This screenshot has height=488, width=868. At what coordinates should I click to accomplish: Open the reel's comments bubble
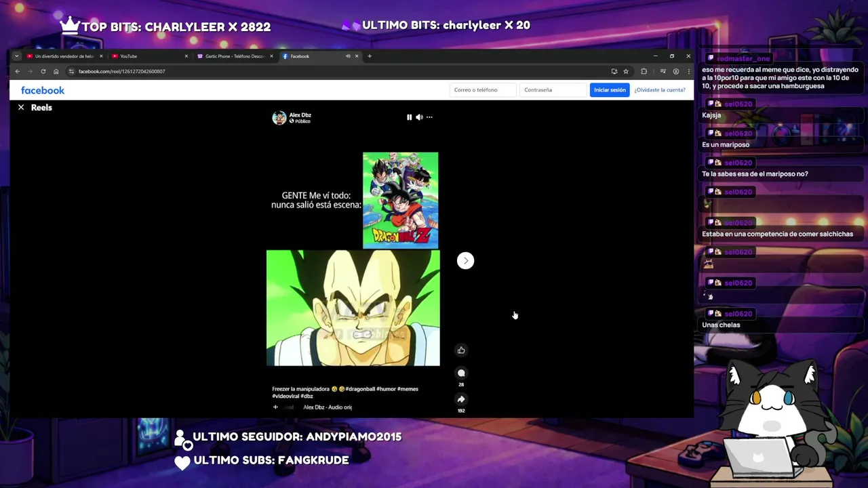tap(461, 373)
